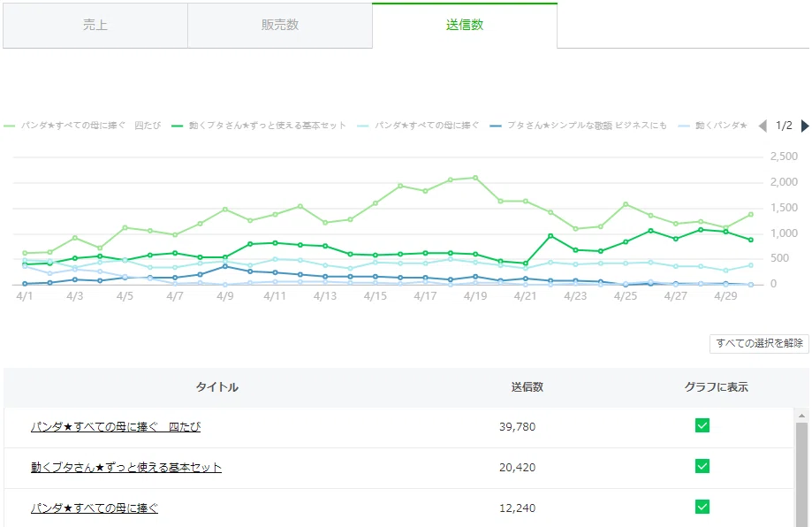Click the 4/29 x-axis label
The height and width of the screenshot is (527, 812).
725,296
